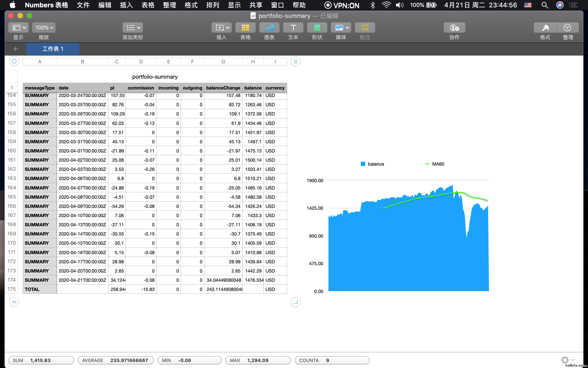This screenshot has height=368, width=588.
Task: Open the 插入 menu
Action: pos(126,5)
